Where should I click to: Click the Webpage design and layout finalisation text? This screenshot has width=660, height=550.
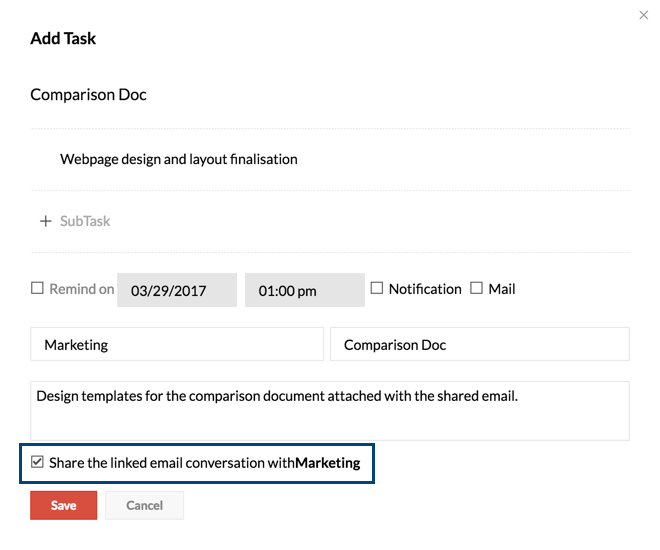pos(179,159)
